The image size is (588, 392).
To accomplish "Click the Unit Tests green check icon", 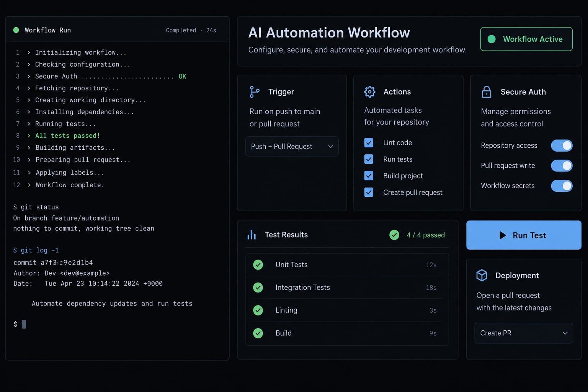I will click(x=258, y=265).
